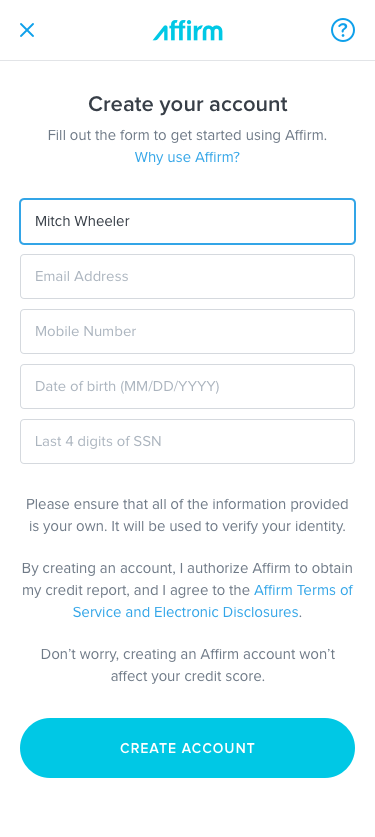This screenshot has width=375, height=837.
Task: Click the Create your account heading
Action: (x=188, y=104)
